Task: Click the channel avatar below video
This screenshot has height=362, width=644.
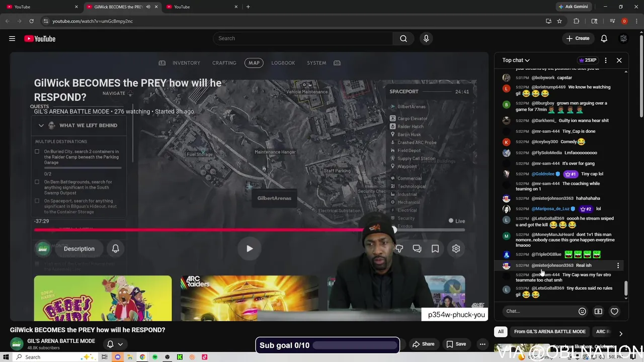Action: 17,344
